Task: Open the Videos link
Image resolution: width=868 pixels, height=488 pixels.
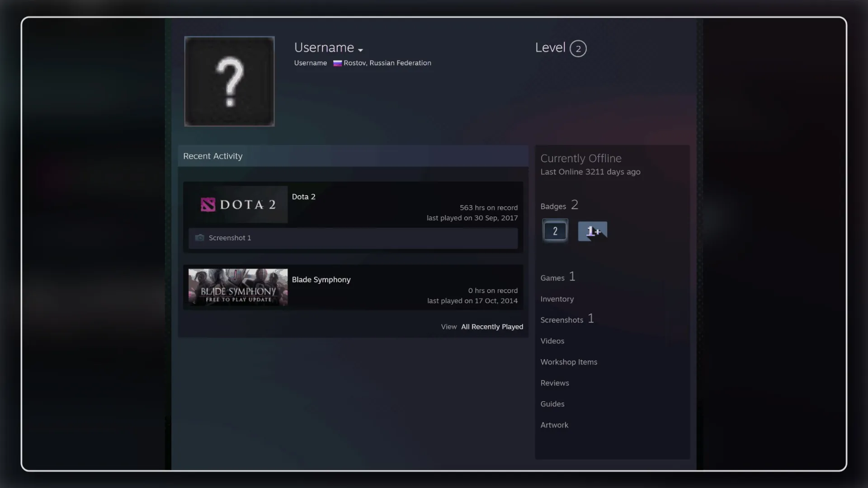Action: tap(552, 341)
